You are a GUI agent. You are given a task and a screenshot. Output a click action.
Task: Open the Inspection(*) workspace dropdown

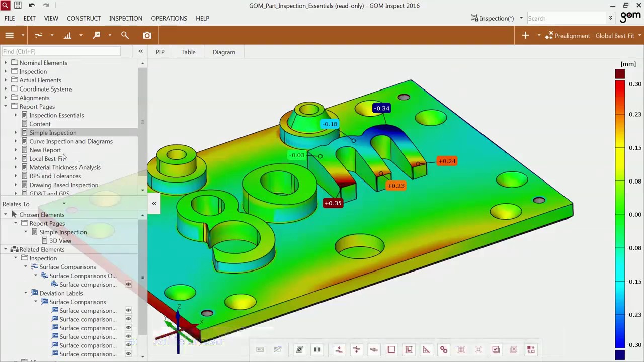point(521,18)
